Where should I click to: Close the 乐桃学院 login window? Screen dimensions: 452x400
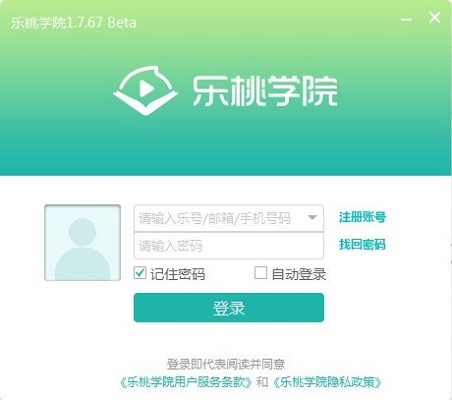pyautogui.click(x=434, y=18)
